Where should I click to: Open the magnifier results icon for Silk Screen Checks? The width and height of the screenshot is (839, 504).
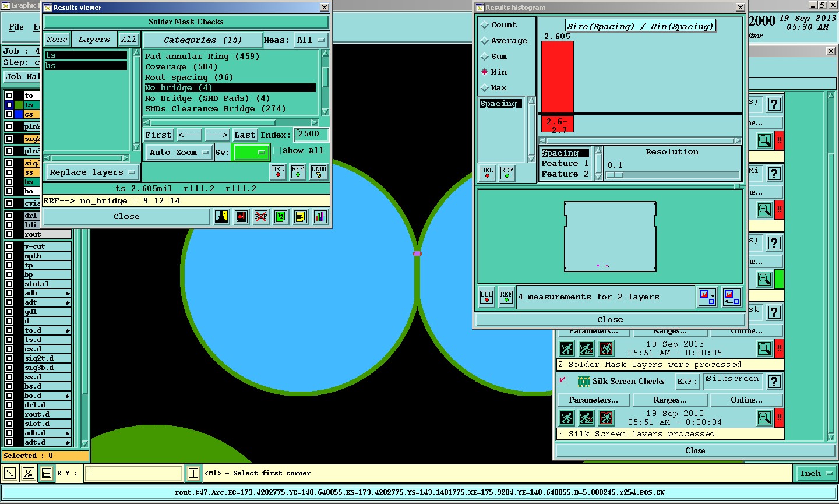pos(764,417)
